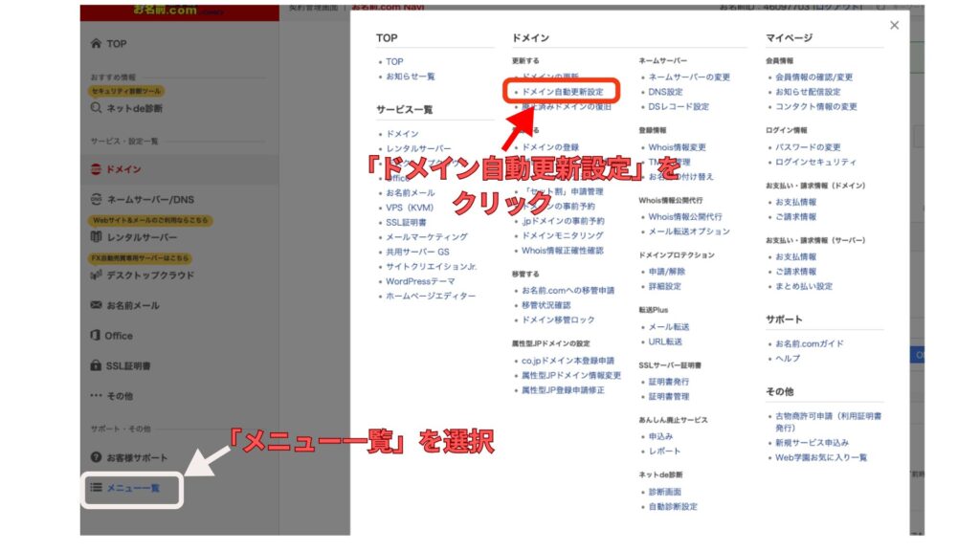Close the menu overlay with X
The width and height of the screenshot is (980, 551).
[x=894, y=26]
